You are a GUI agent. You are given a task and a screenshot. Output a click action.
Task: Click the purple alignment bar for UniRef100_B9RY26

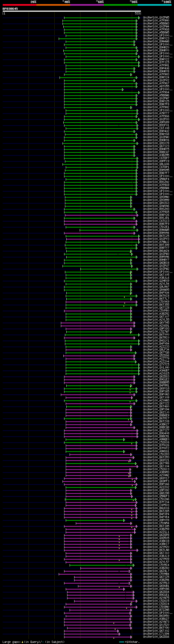pos(101,215)
